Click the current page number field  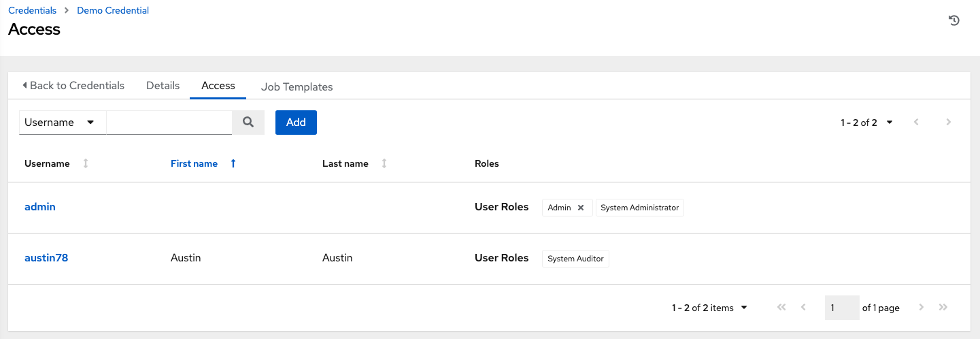click(841, 308)
